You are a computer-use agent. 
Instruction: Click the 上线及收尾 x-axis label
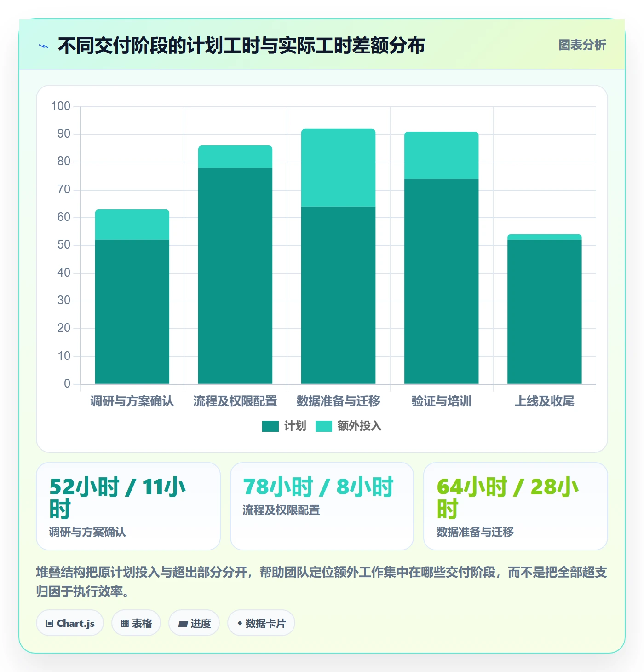(544, 401)
